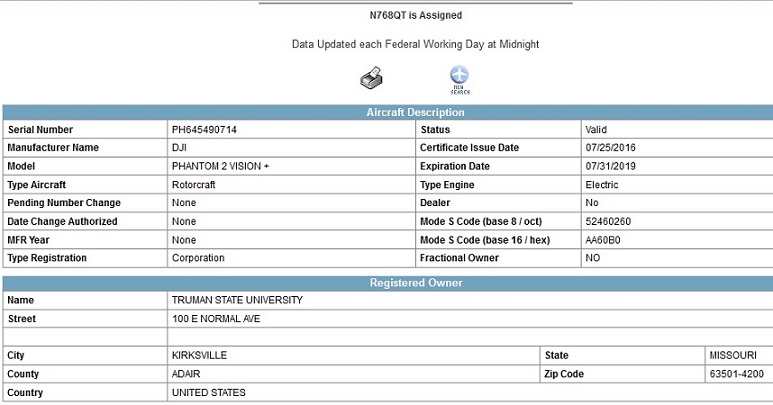Click the Mode S Code (base 16 / hex) label
This screenshot has width=773, height=405.
coord(485,240)
